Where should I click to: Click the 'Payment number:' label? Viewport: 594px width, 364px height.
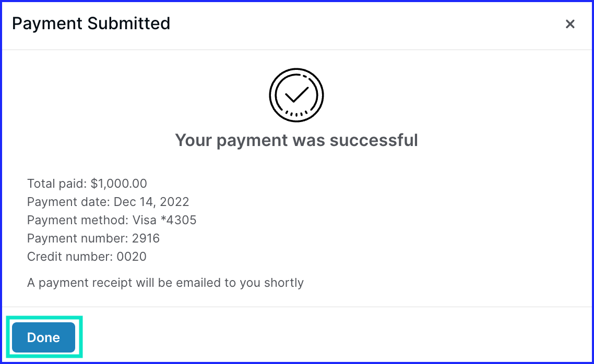pos(78,238)
